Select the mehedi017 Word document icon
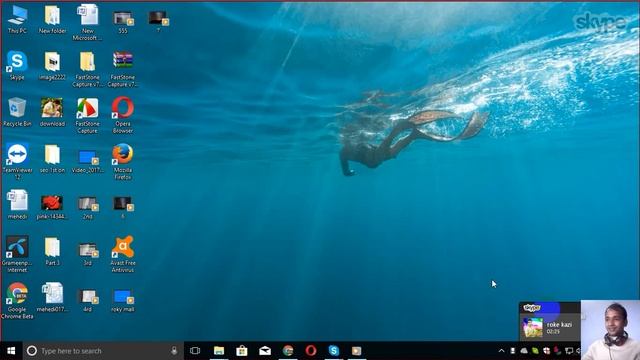640x360 pixels. [x=52, y=298]
